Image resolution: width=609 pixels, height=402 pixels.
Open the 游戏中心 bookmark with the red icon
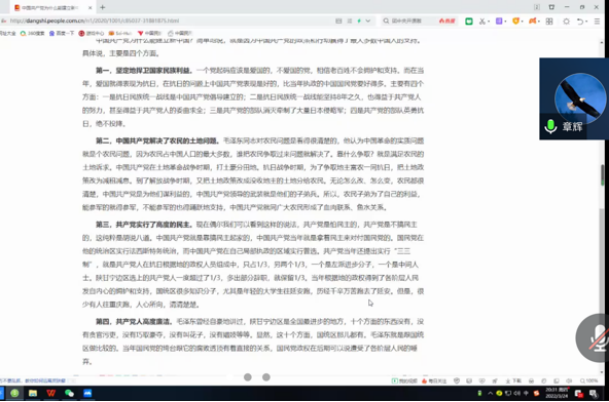pyautogui.click(x=91, y=33)
